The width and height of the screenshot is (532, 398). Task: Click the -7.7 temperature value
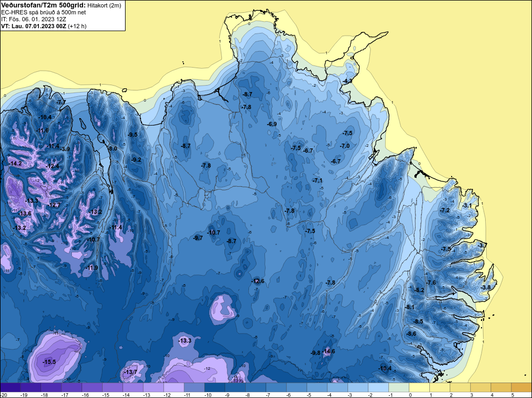click(61, 102)
